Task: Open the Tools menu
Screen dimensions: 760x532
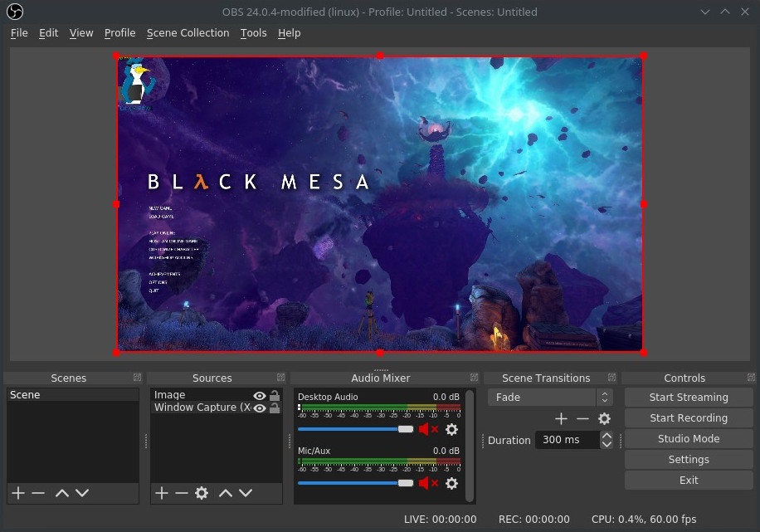Action: [x=254, y=33]
